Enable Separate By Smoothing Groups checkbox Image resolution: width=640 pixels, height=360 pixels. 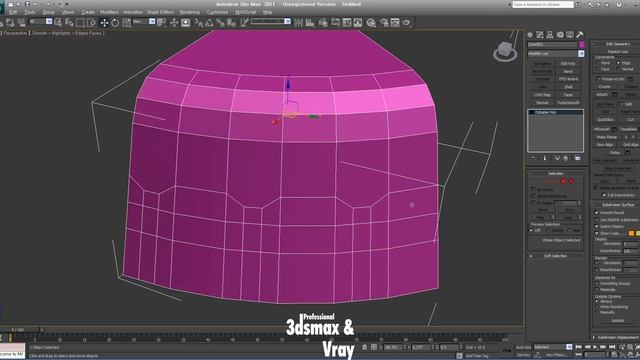tap(597, 283)
